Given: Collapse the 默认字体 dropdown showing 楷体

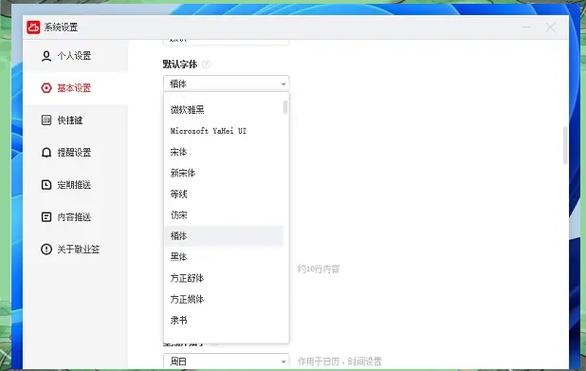Looking at the screenshot, I should [x=226, y=84].
